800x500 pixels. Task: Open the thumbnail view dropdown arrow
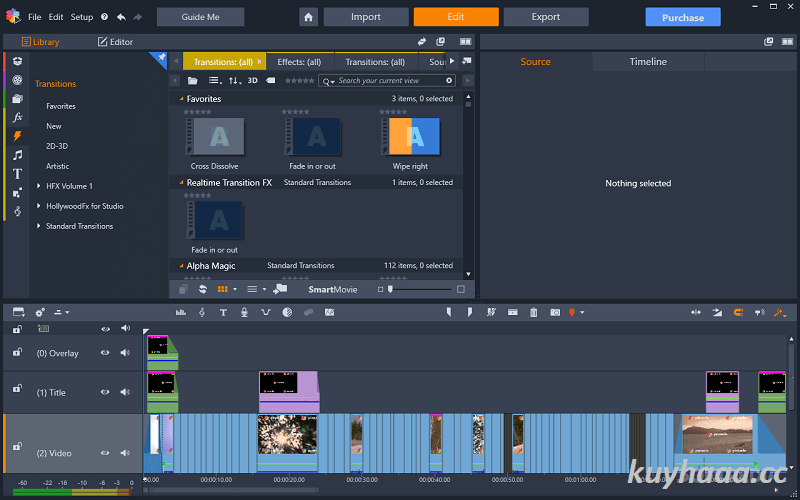[x=235, y=289]
